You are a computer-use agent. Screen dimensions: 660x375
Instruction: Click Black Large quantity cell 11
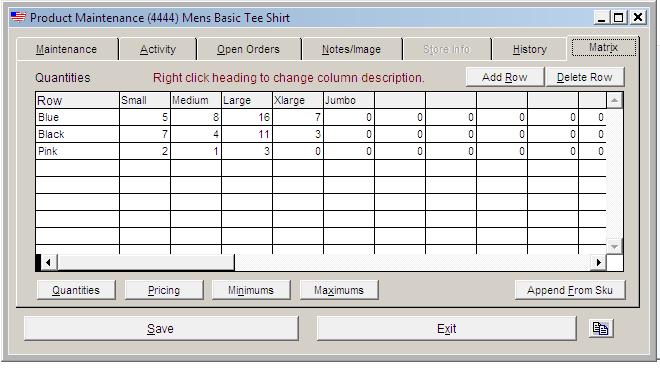click(x=247, y=134)
